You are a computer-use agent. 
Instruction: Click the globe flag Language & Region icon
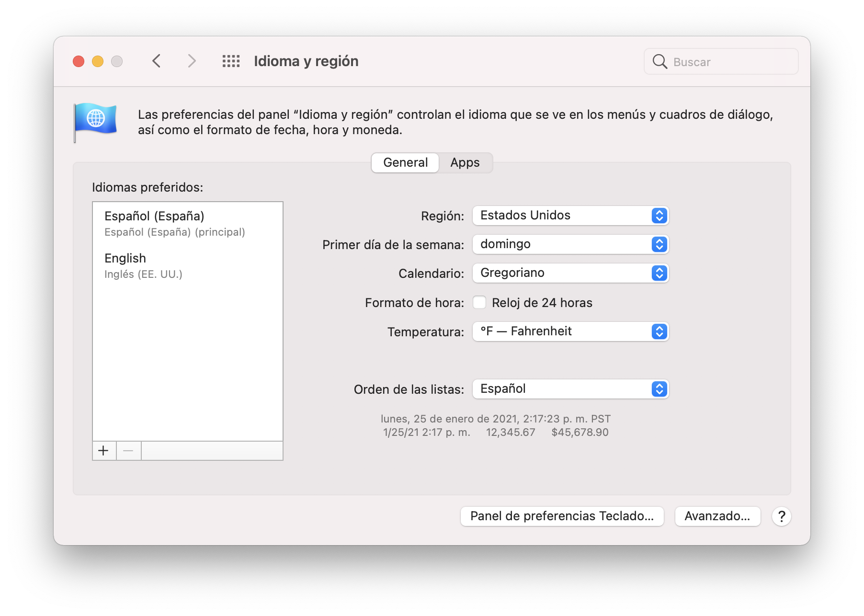click(x=95, y=122)
